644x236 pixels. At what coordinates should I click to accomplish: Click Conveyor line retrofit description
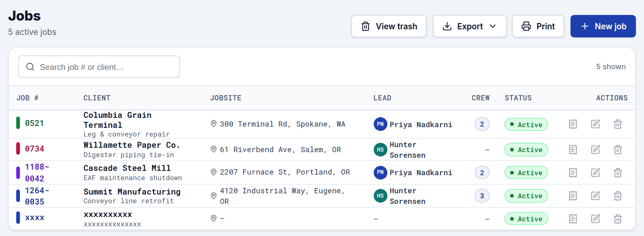[x=129, y=201]
